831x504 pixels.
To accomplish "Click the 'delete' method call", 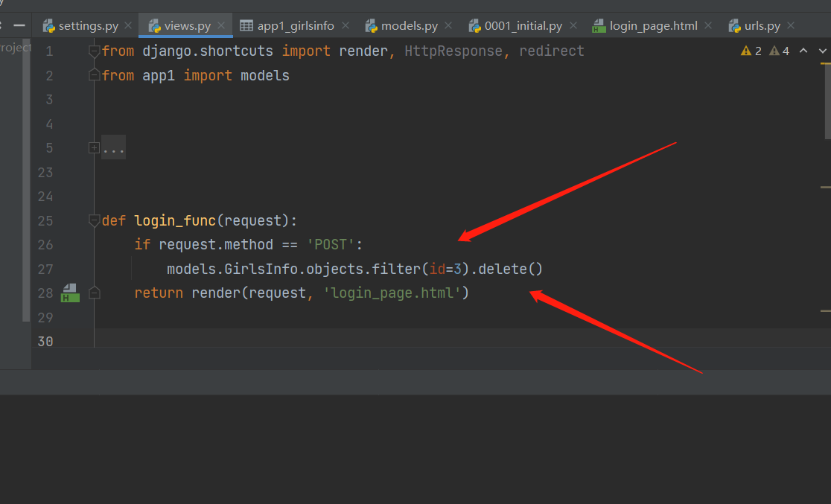I will pyautogui.click(x=502, y=269).
